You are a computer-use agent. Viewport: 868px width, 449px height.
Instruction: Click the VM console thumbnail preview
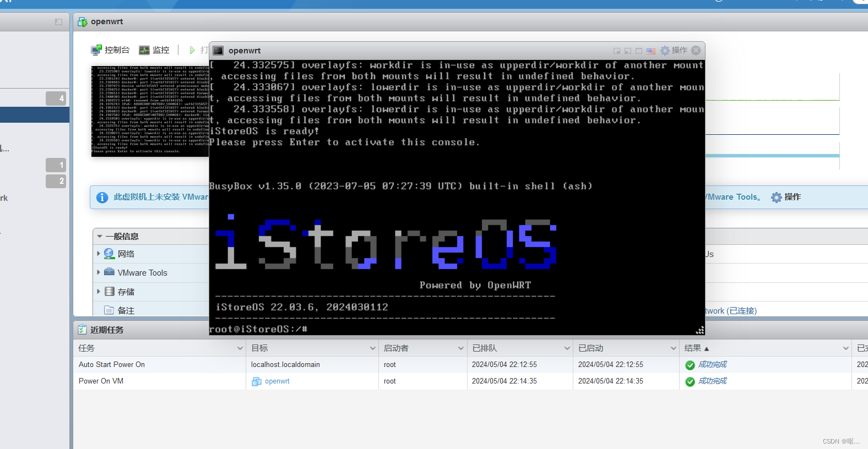pos(150,111)
